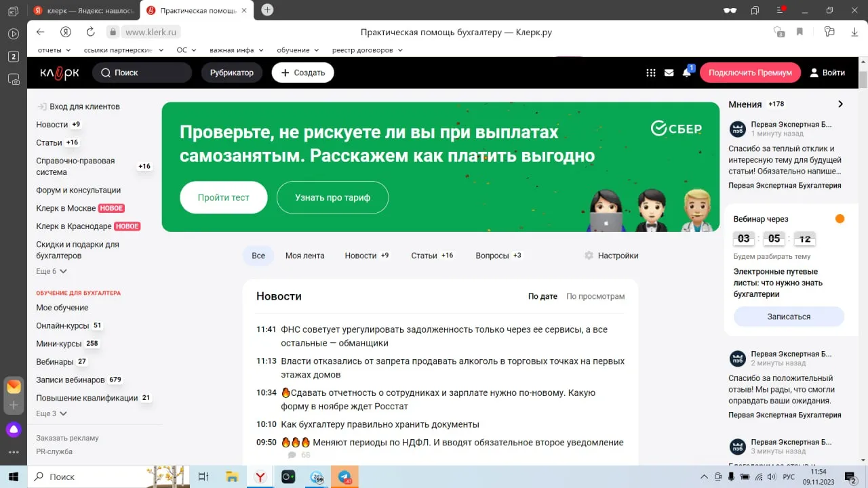The width and height of the screenshot is (868, 488).
Task: Open the site lock security icon
Action: [113, 32]
